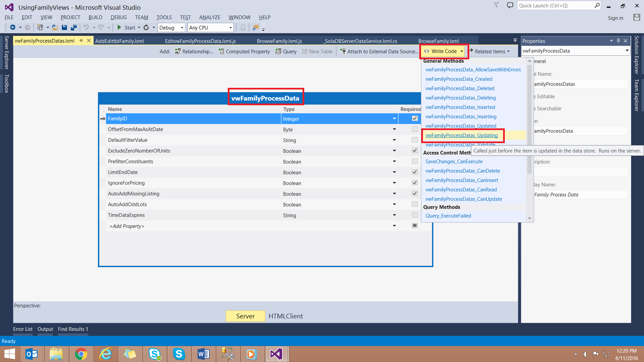Check Required for AutoAddOddLots

(415, 204)
